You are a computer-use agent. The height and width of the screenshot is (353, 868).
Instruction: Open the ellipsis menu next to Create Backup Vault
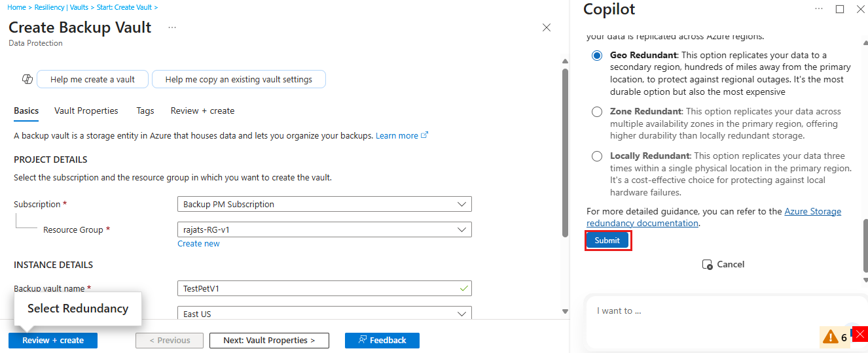coord(172,27)
